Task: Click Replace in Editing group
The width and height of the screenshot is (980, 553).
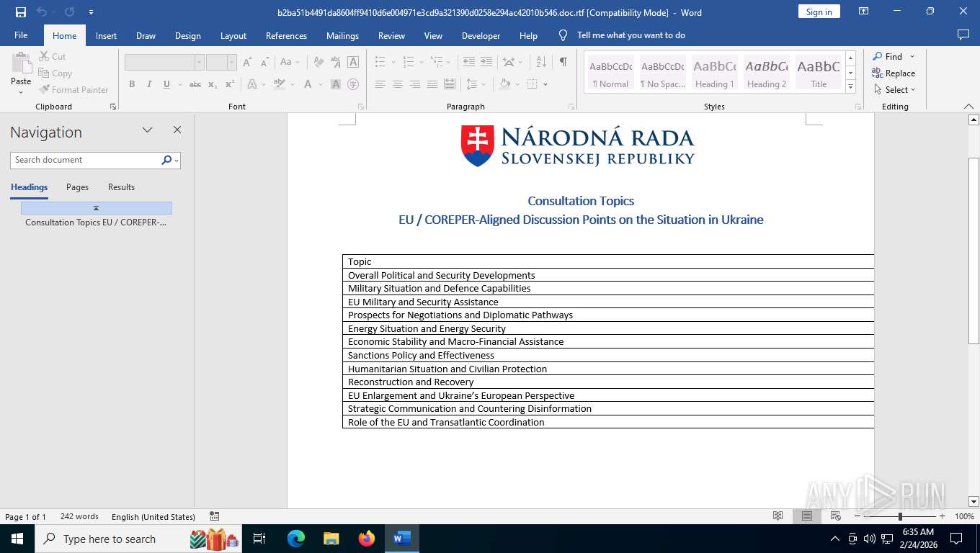Action: tap(894, 73)
